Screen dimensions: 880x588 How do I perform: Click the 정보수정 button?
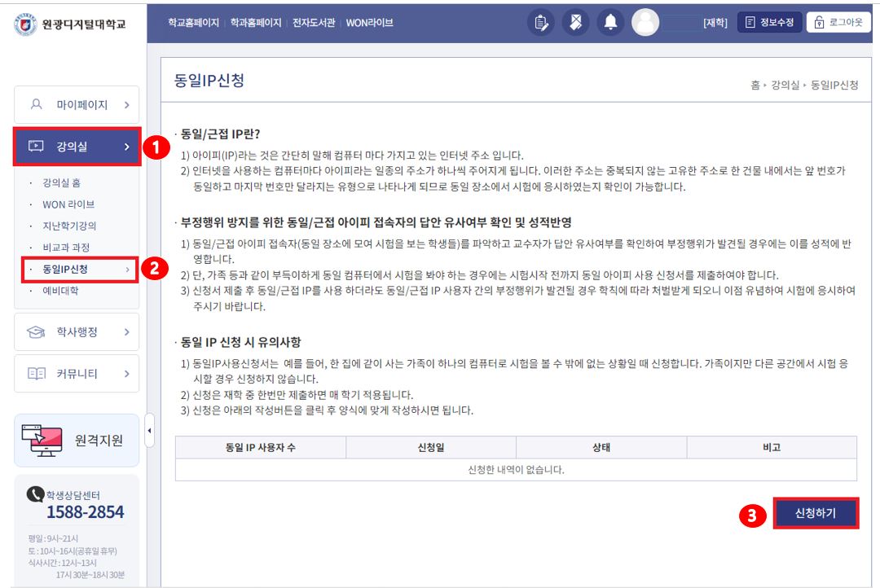point(769,23)
